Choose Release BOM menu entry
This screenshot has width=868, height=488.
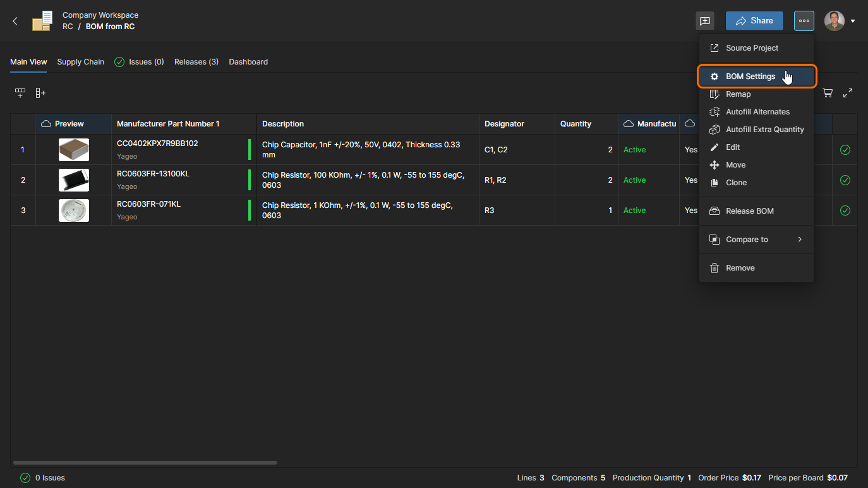(749, 211)
